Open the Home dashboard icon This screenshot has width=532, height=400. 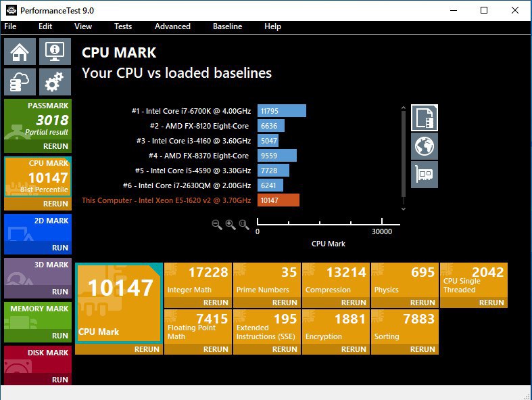pyautogui.click(x=20, y=51)
